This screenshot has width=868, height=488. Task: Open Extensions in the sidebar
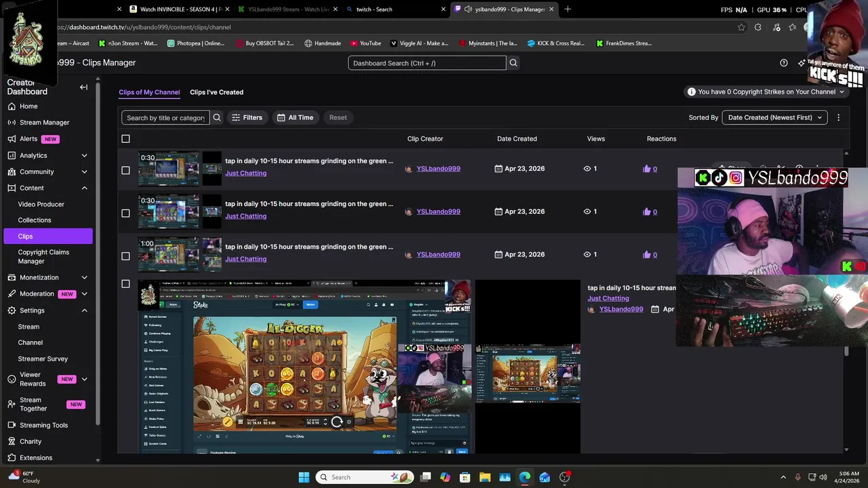coord(36,457)
